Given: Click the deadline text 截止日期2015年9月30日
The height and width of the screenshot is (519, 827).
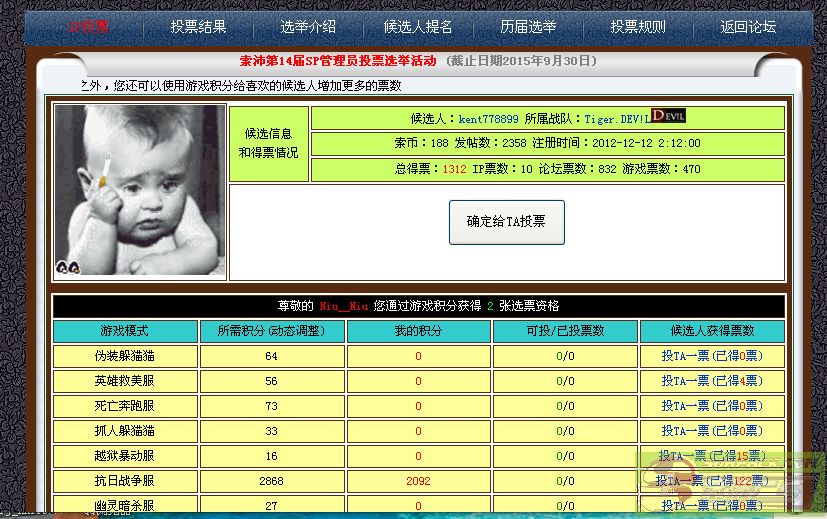Looking at the screenshot, I should (x=522, y=61).
